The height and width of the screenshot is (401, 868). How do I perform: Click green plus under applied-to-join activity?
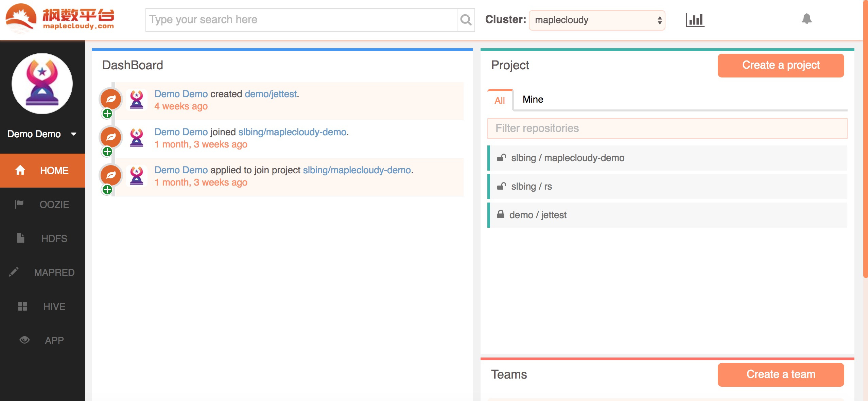pyautogui.click(x=107, y=190)
